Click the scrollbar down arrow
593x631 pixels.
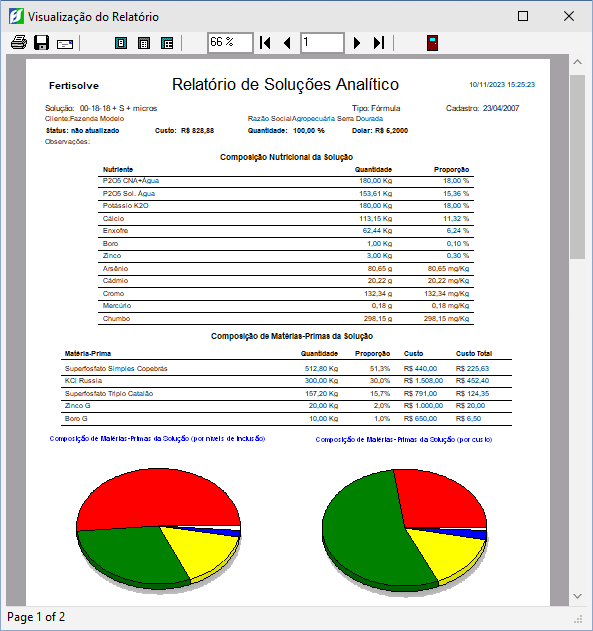577,596
